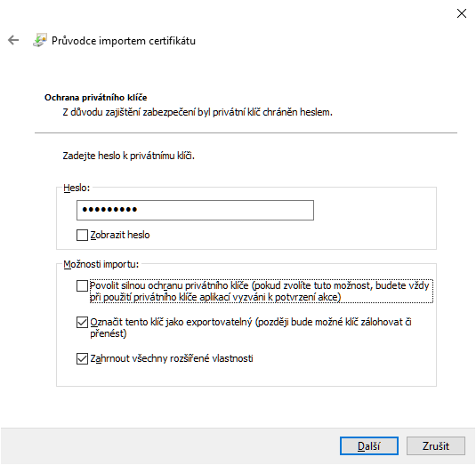Go back using the left arrow icon
476x465 pixels.
pyautogui.click(x=13, y=40)
